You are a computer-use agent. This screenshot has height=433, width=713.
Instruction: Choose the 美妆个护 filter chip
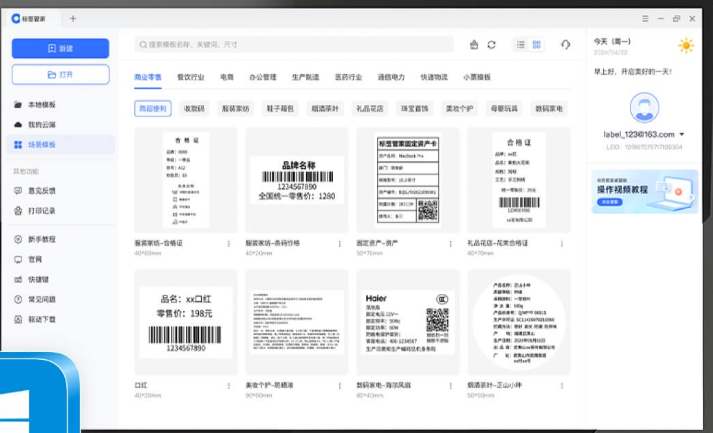click(459, 109)
